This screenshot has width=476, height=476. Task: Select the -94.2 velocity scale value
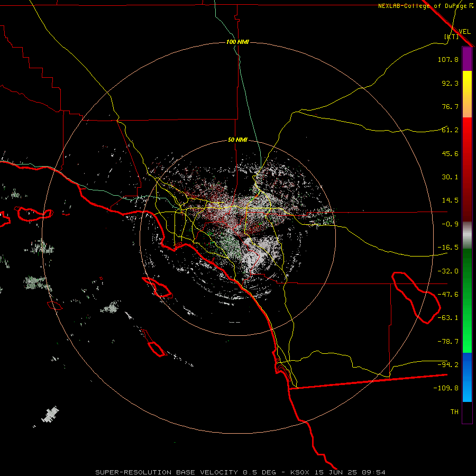pos(448,364)
